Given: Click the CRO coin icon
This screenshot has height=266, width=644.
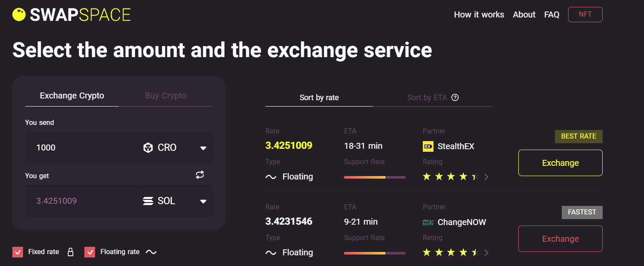Looking at the screenshot, I should [x=148, y=148].
